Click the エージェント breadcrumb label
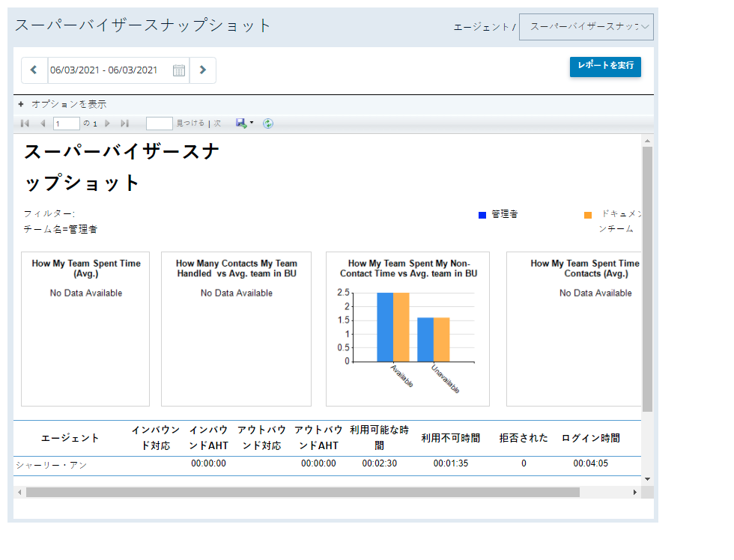 (x=481, y=27)
